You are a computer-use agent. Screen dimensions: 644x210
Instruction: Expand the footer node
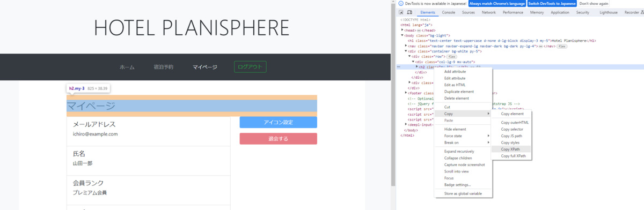coord(406,93)
